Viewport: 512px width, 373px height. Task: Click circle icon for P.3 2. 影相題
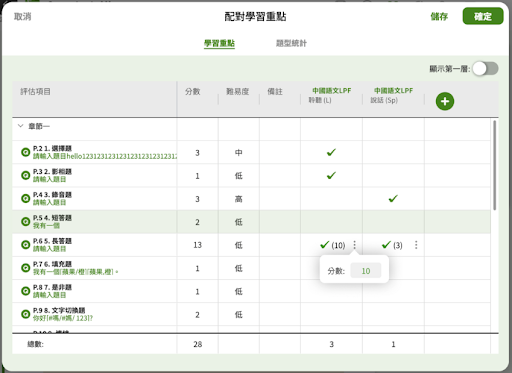point(26,175)
